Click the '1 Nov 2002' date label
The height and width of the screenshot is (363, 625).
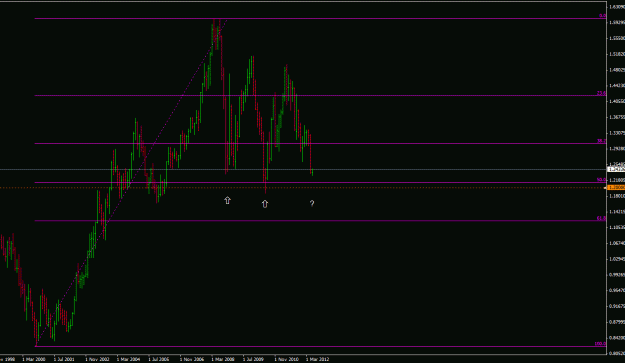pyautogui.click(x=97, y=359)
